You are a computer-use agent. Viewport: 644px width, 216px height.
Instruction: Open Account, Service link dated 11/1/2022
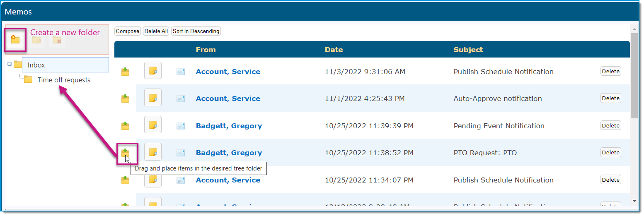(228, 98)
